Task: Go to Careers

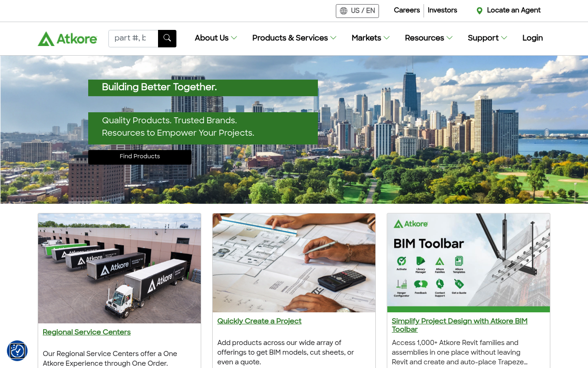Action: (407, 11)
